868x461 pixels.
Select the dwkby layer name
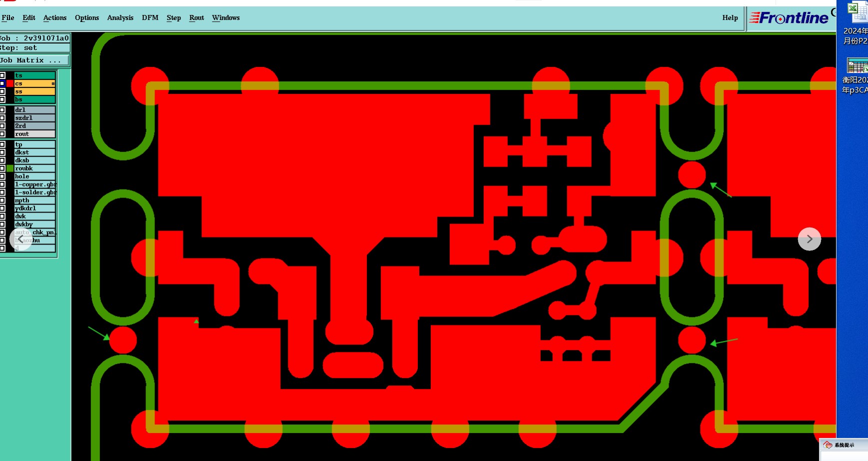(35, 224)
